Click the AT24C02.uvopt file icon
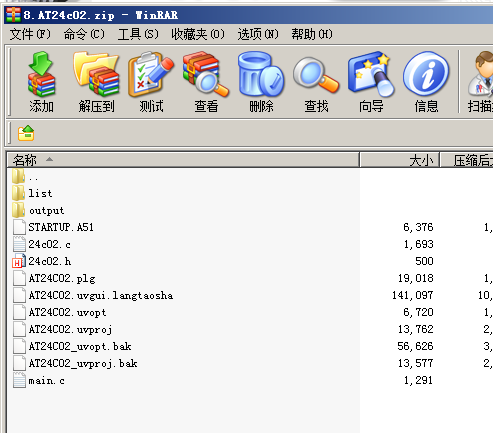Screen dimensions: 493x433 [19, 312]
